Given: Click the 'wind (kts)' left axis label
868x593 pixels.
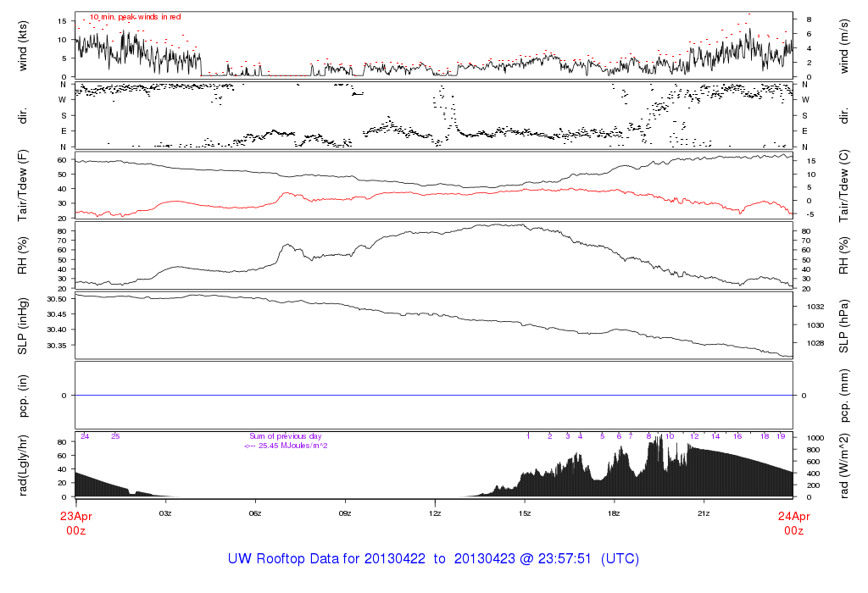Looking at the screenshot, I should [x=23, y=44].
